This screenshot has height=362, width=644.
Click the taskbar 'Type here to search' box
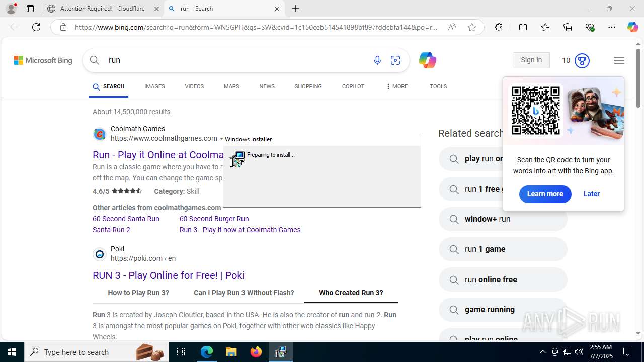pos(97,352)
